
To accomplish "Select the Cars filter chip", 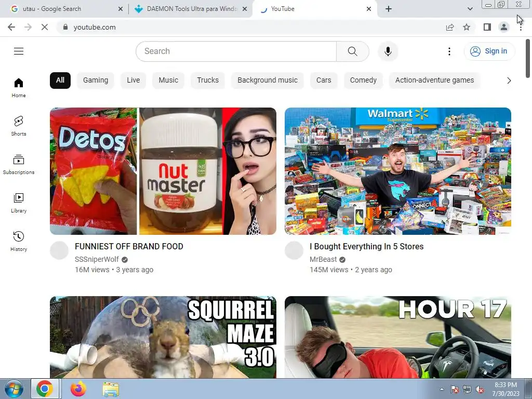I will pyautogui.click(x=324, y=81).
